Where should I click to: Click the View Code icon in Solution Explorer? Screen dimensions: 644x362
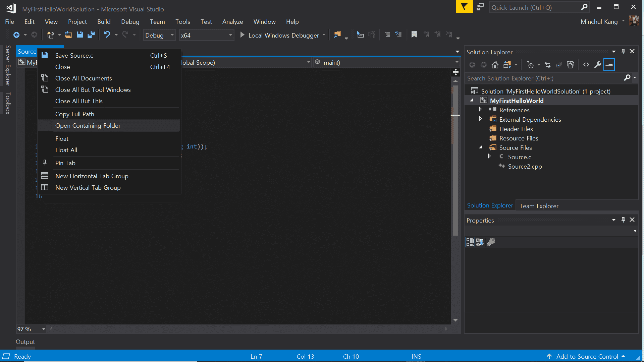tap(586, 65)
